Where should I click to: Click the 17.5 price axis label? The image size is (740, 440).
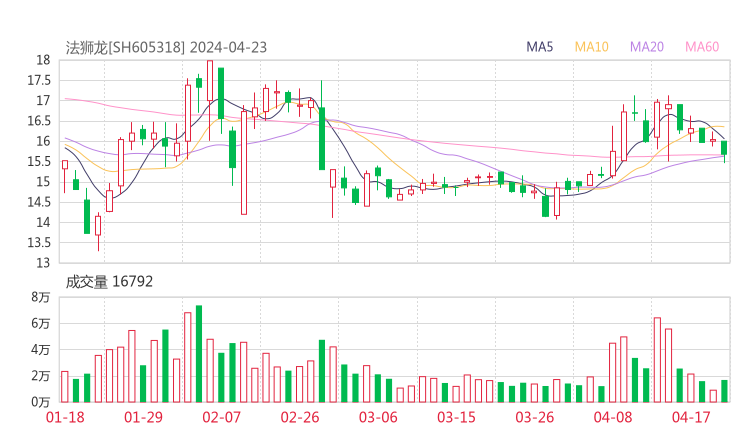(39, 80)
